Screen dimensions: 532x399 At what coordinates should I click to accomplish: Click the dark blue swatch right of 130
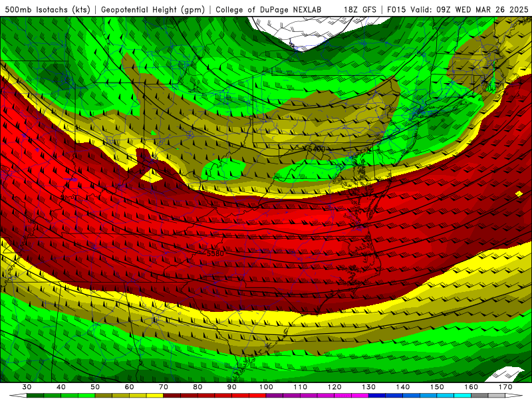377,396
